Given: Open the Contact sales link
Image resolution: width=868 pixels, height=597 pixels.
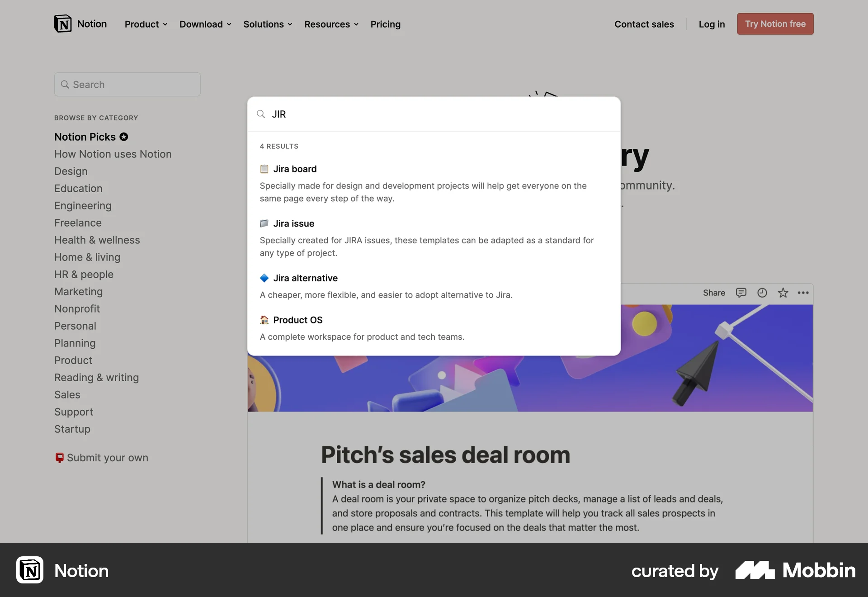Looking at the screenshot, I should point(644,24).
